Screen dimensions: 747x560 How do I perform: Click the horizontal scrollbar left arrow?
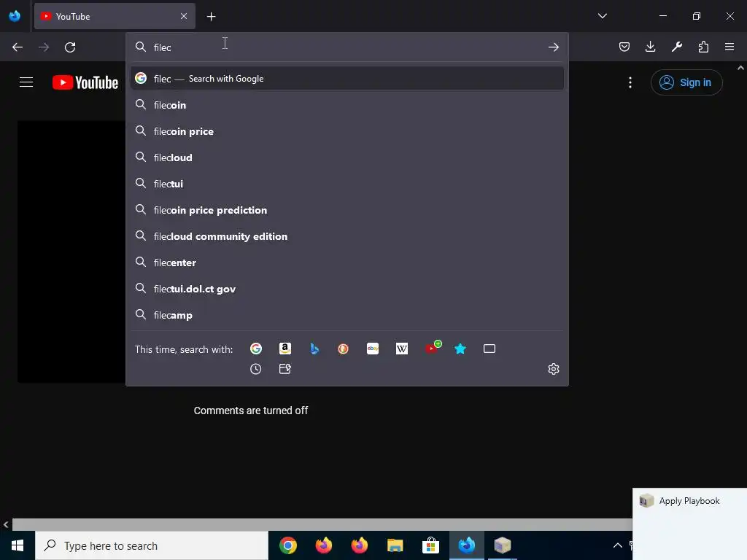coord(6,525)
